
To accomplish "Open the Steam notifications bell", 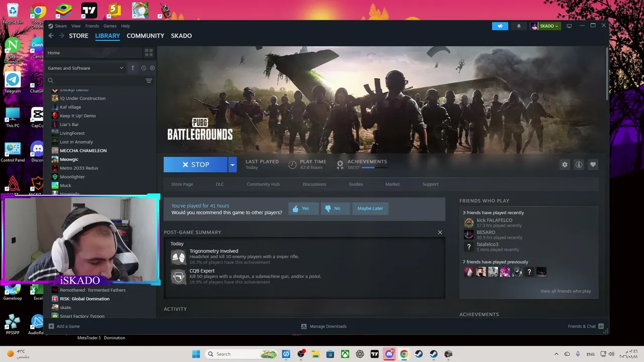I will [519, 26].
